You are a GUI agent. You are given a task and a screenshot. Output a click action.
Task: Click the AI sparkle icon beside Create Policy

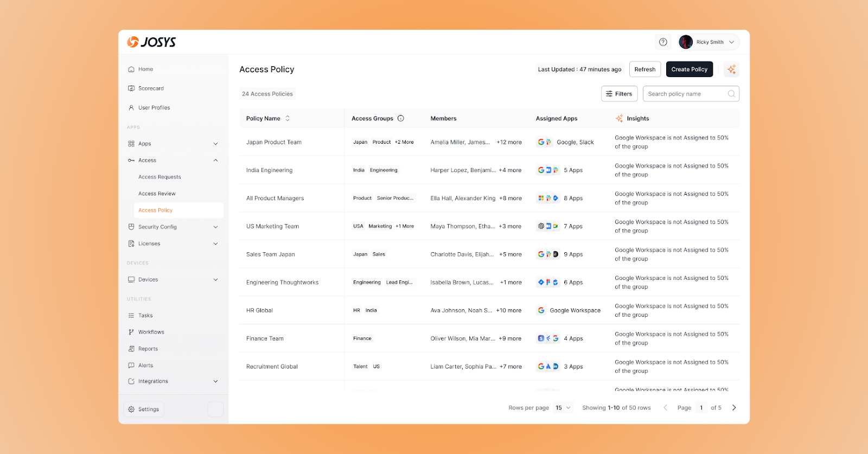[732, 69]
